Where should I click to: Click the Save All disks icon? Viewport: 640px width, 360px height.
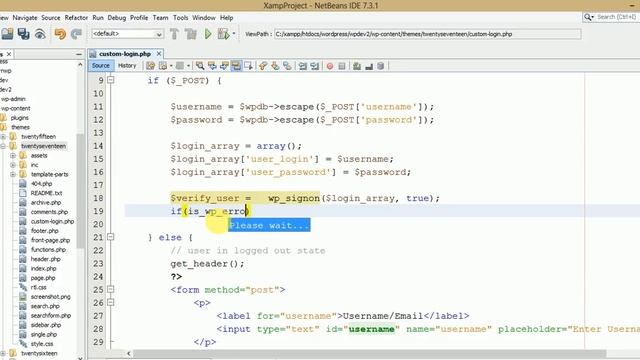pos(23,34)
